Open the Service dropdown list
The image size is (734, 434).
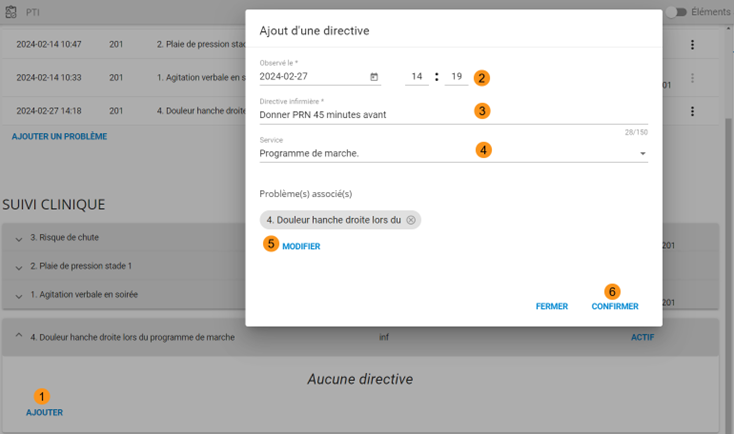pos(643,154)
